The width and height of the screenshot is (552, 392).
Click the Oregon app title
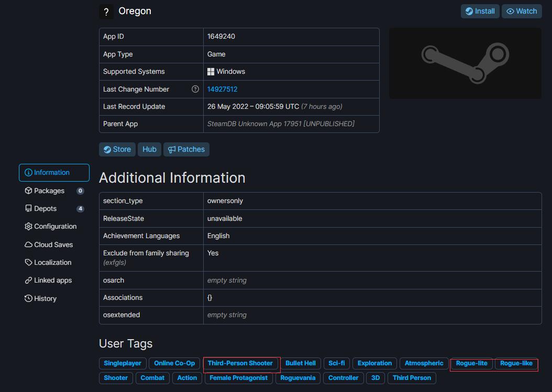tap(135, 12)
